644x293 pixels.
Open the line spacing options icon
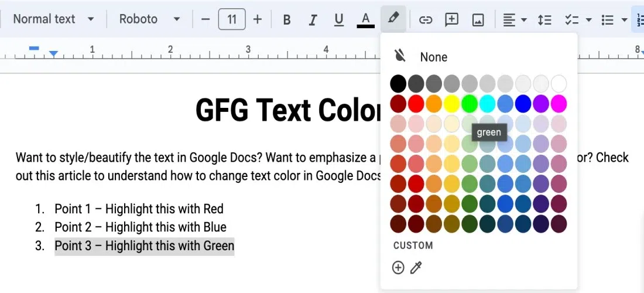(x=544, y=19)
